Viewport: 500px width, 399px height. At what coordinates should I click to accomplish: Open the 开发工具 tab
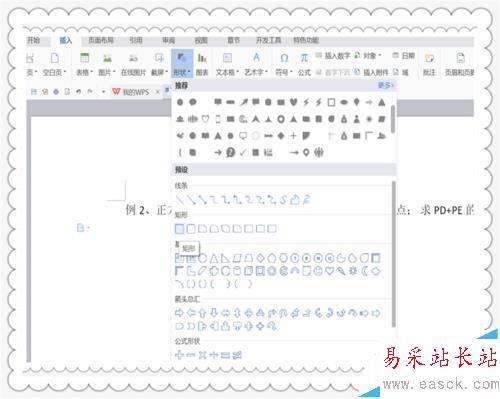point(269,41)
